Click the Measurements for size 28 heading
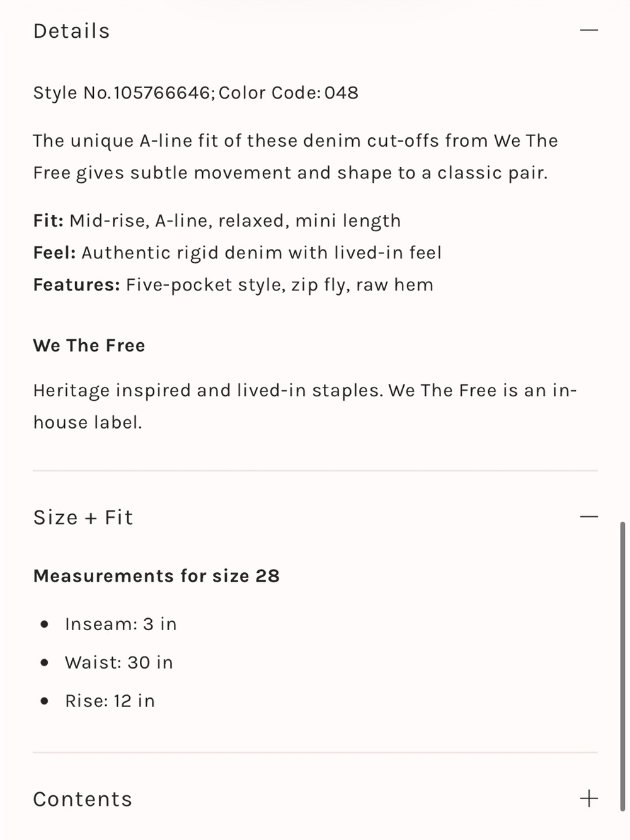 156,576
